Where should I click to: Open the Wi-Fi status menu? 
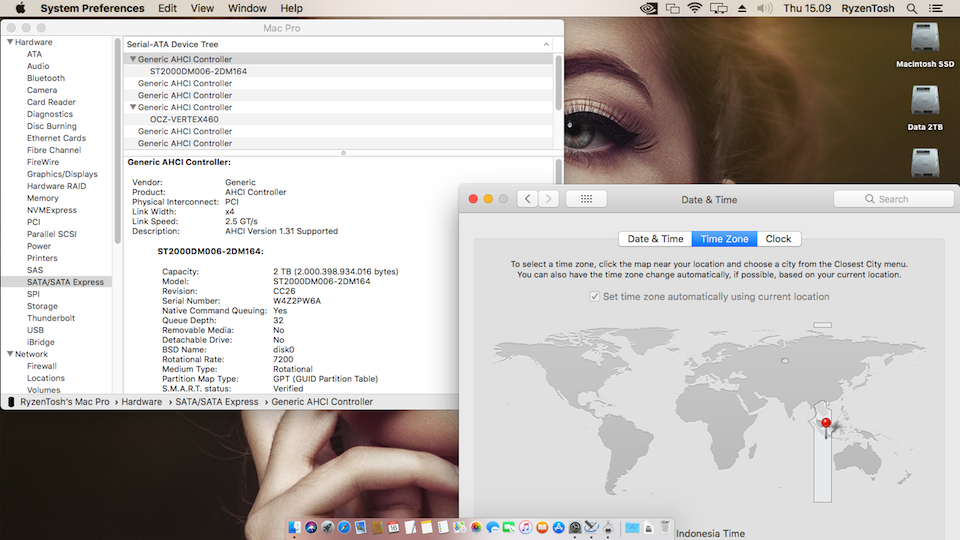pos(695,8)
